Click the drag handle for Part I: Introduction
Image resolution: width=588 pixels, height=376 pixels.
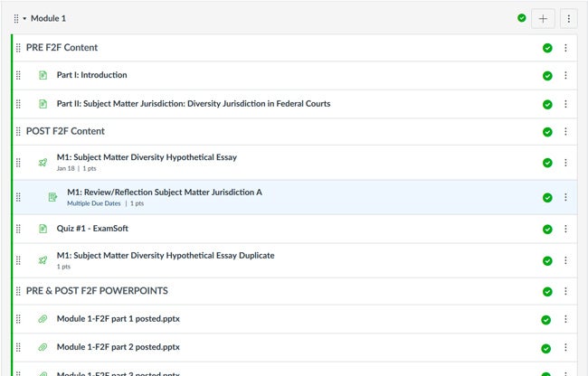pos(18,76)
